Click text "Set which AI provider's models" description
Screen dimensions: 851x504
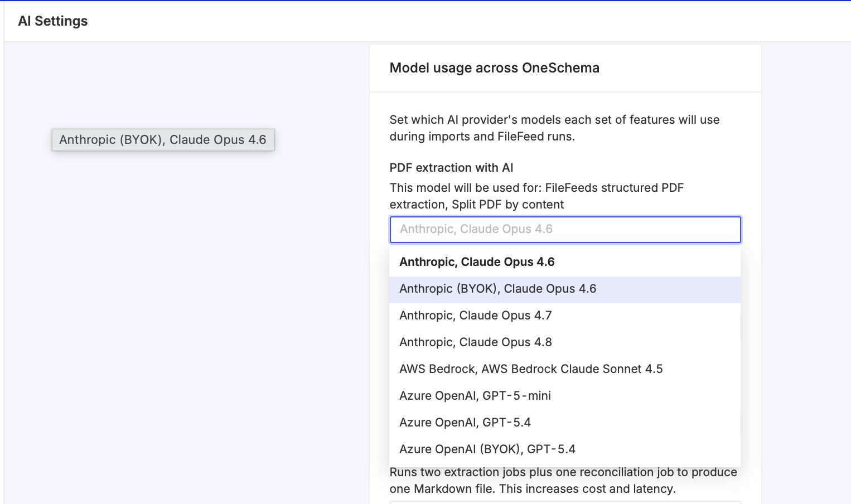coord(554,128)
